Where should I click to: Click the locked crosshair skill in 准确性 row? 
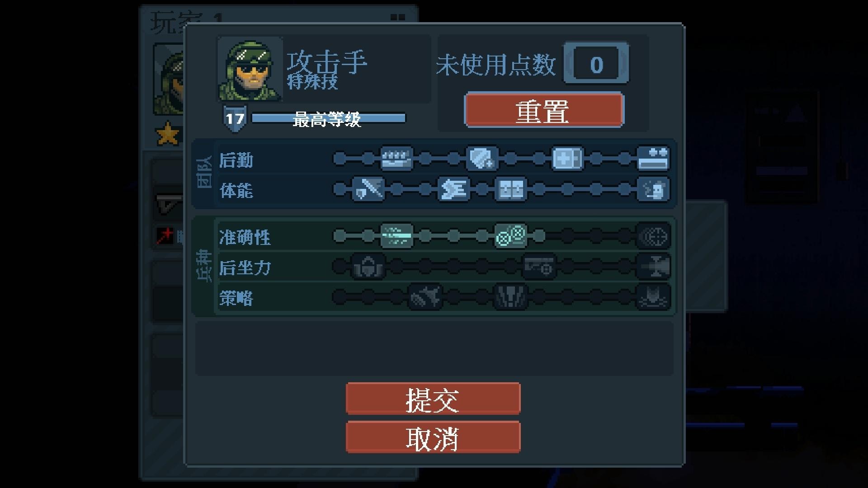pyautogui.click(x=653, y=236)
